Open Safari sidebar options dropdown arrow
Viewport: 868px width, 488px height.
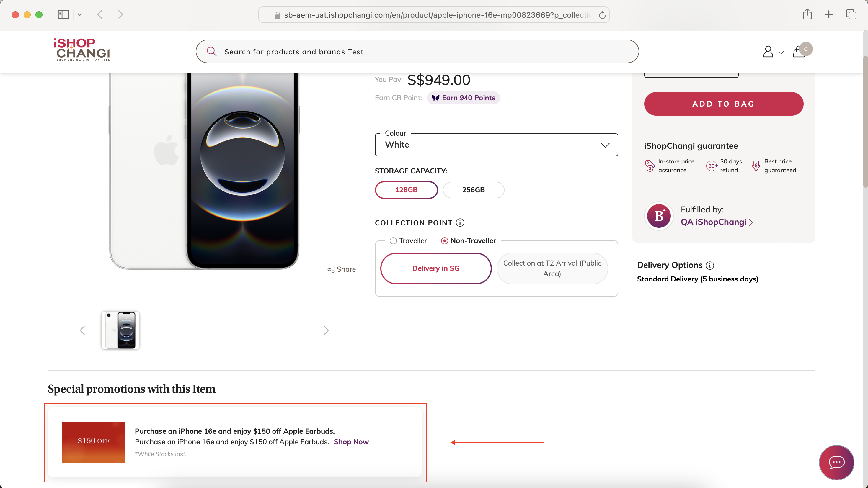coord(79,14)
